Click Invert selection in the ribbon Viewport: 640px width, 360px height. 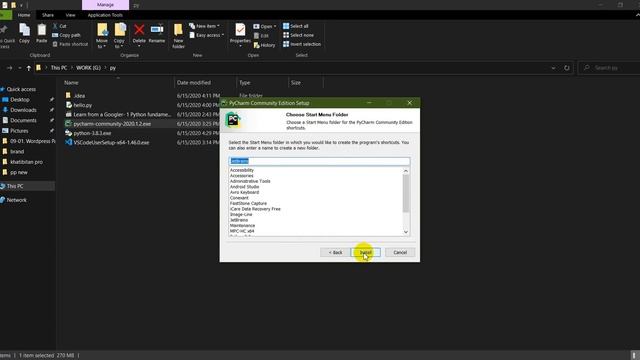coord(302,44)
